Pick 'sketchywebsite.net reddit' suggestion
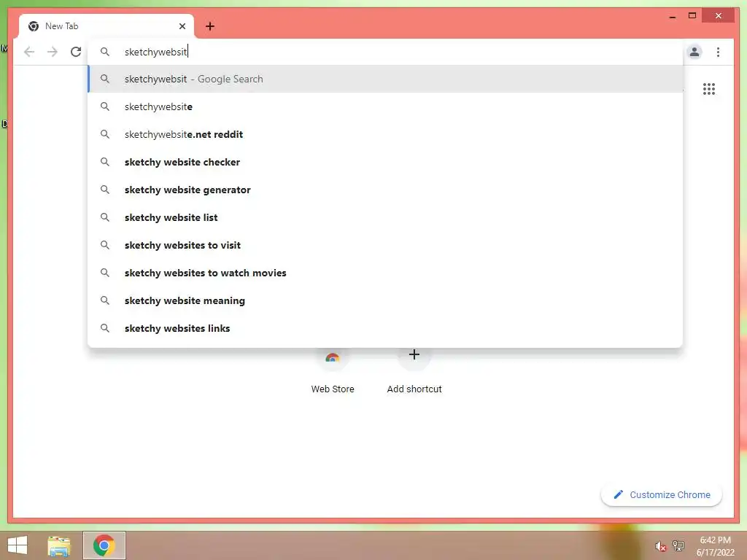Image resolution: width=747 pixels, height=560 pixels. tap(385, 134)
